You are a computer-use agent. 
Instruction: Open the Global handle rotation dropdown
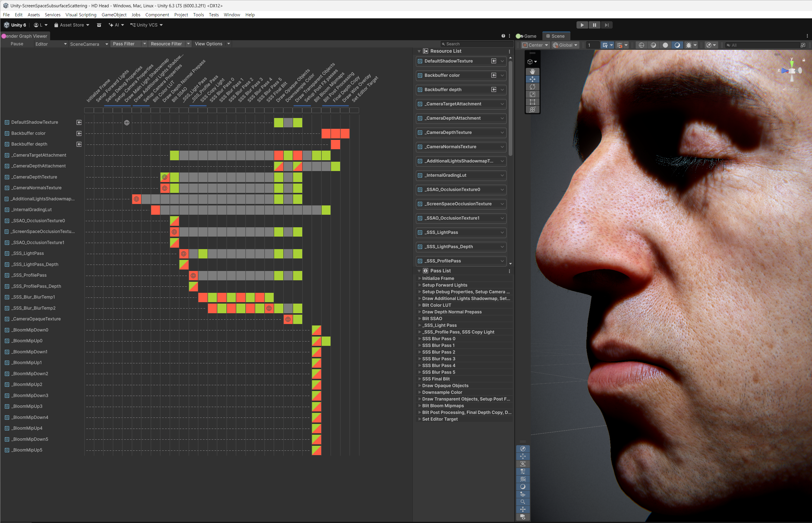click(565, 45)
